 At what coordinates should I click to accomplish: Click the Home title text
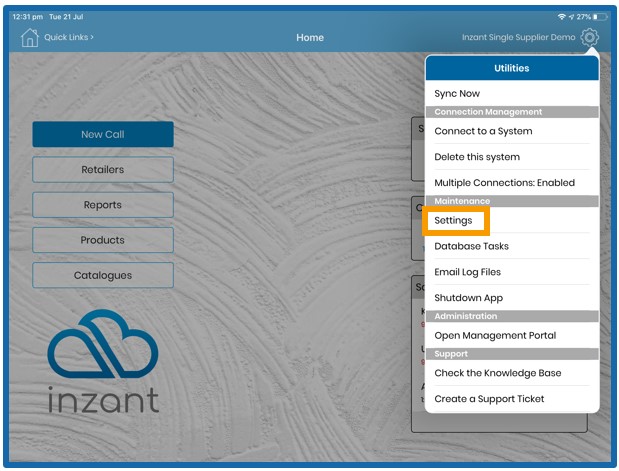pos(310,38)
